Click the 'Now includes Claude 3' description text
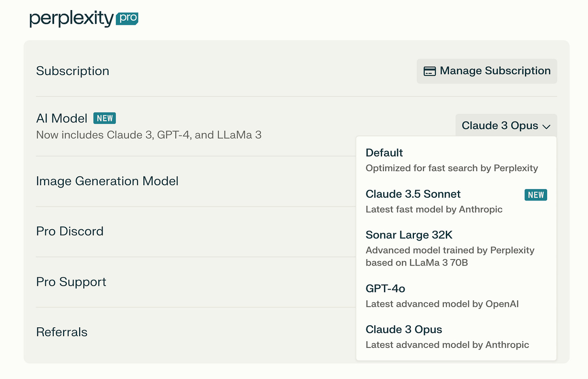This screenshot has width=588, height=379. pyautogui.click(x=149, y=135)
